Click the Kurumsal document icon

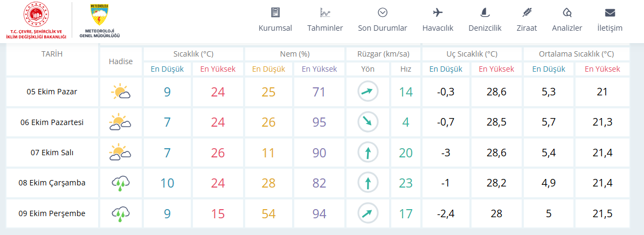275,12
